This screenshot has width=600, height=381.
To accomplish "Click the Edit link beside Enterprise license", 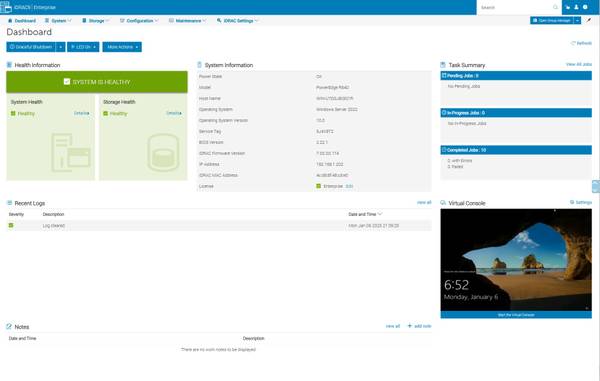I will (x=349, y=186).
